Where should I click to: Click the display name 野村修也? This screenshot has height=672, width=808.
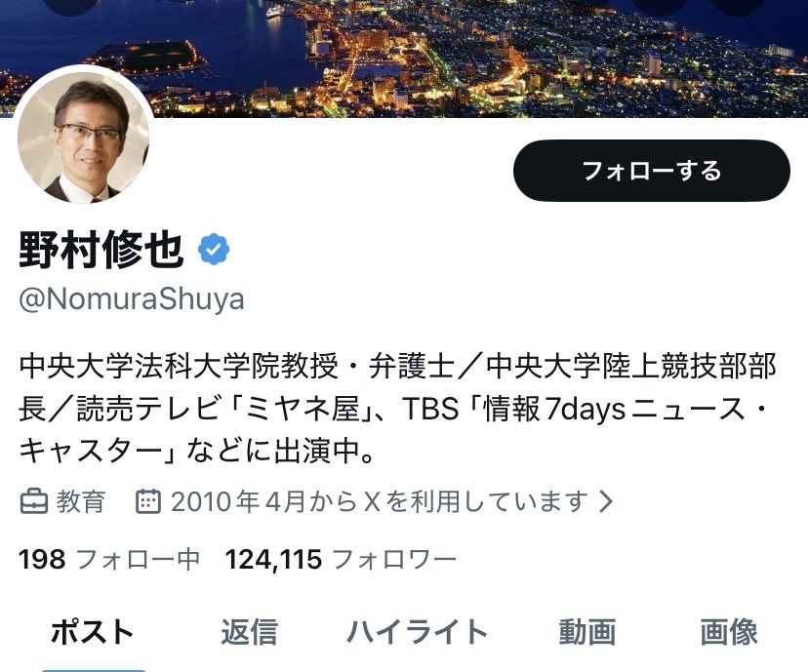pos(101,250)
